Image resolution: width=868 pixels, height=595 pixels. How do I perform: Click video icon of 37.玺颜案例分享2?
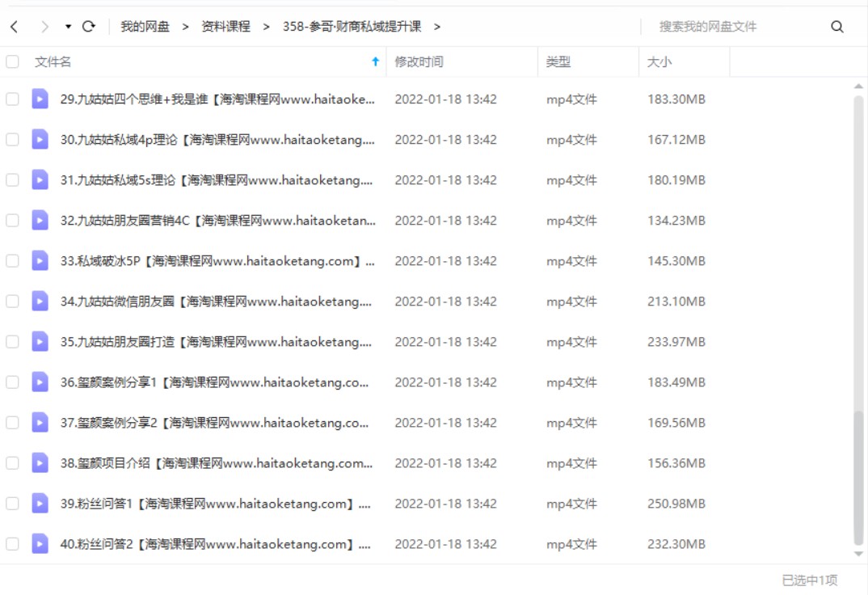click(40, 422)
